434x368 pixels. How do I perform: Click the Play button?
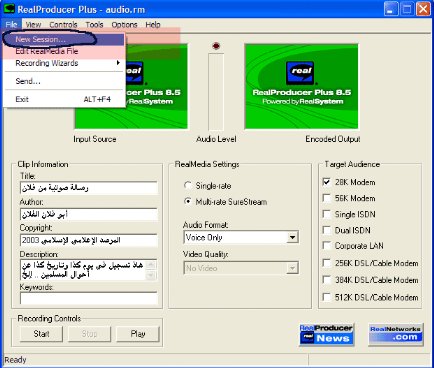[x=138, y=334]
